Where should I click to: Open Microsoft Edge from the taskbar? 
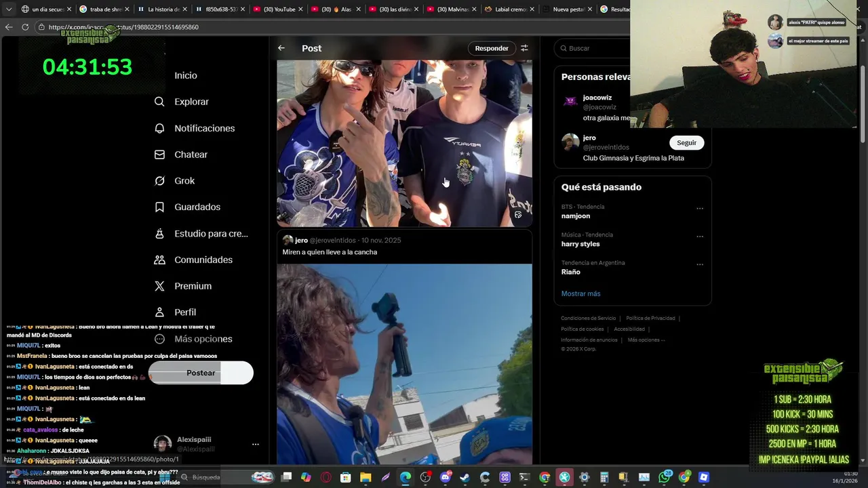coord(405,477)
